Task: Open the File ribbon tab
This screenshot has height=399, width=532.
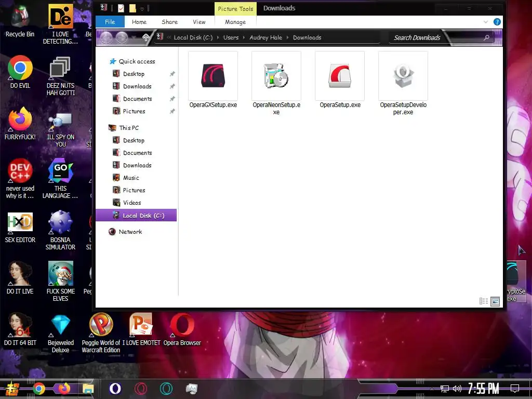Action: click(110, 22)
